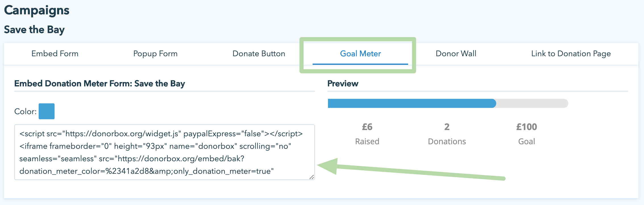The width and height of the screenshot is (644, 205).
Task: Click the £100 Goal amount
Action: point(526,127)
